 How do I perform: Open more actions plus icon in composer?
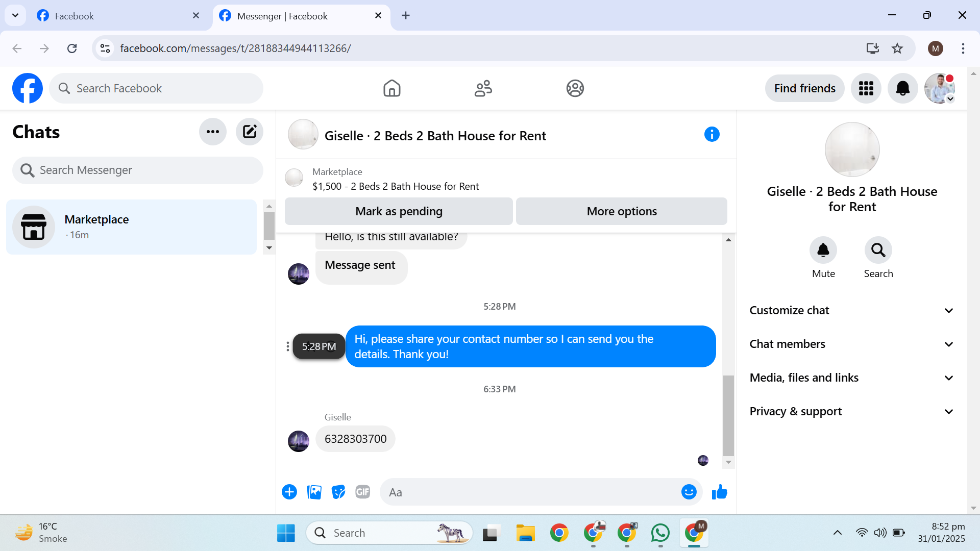coord(289,492)
